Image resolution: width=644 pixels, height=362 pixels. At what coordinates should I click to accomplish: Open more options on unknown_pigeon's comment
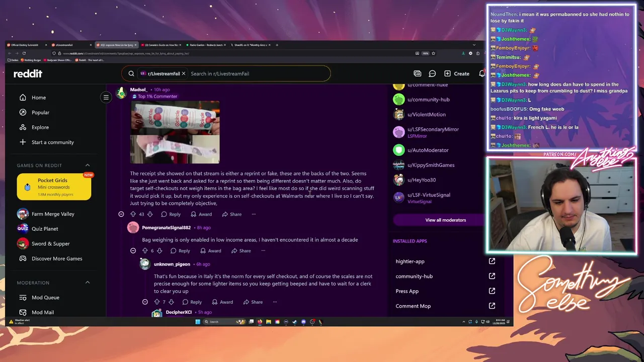(x=275, y=302)
